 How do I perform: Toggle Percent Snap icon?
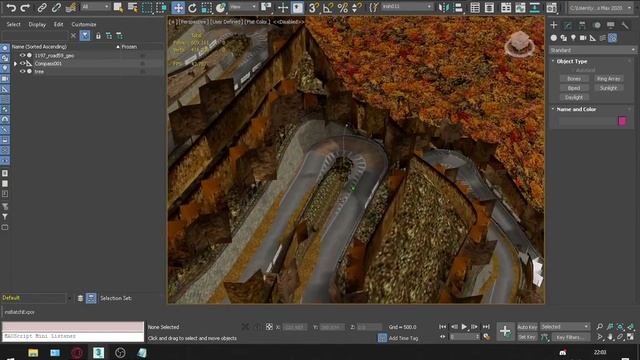pyautogui.click(x=342, y=7)
